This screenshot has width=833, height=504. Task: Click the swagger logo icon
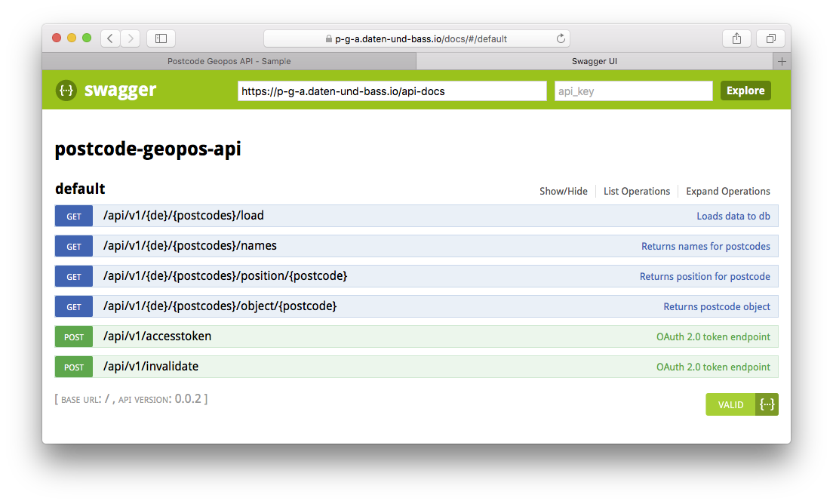click(66, 91)
